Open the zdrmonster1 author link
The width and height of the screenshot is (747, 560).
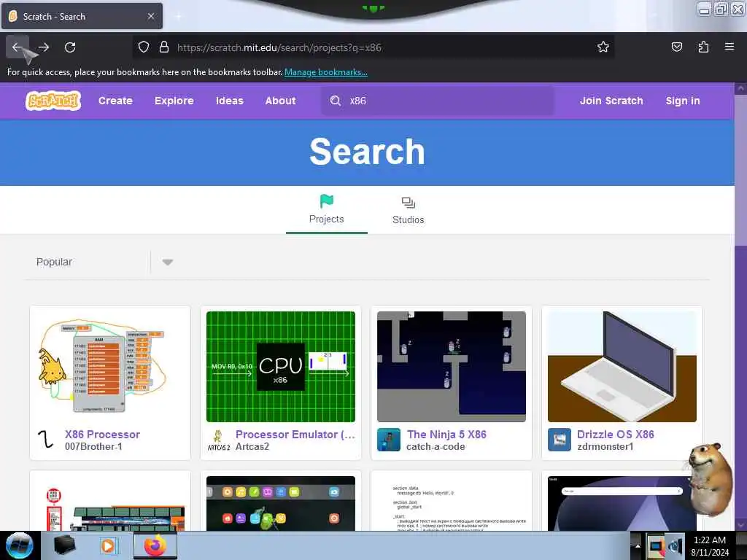tap(605, 447)
